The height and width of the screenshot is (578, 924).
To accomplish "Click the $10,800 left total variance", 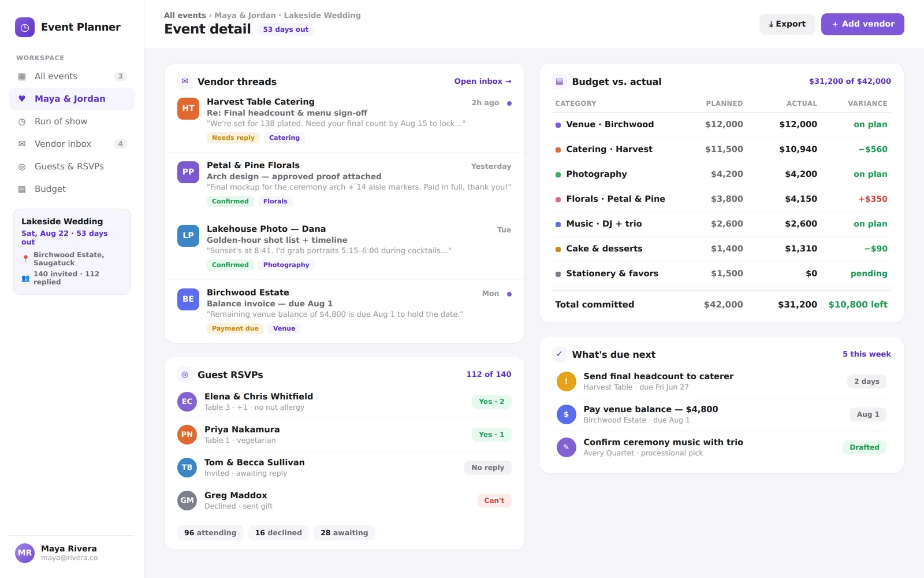I will pos(858,305).
